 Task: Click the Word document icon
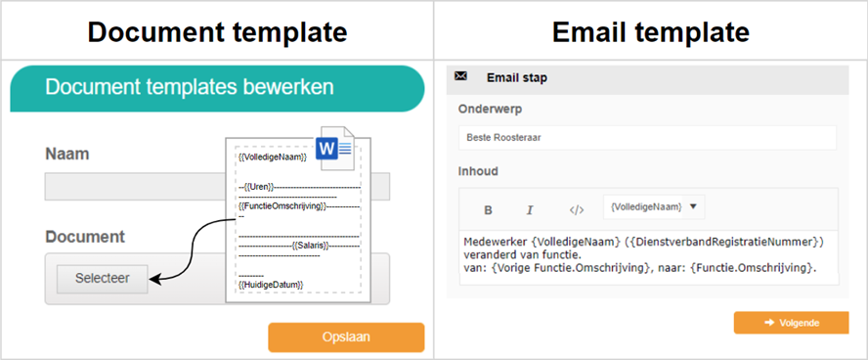coord(335,148)
